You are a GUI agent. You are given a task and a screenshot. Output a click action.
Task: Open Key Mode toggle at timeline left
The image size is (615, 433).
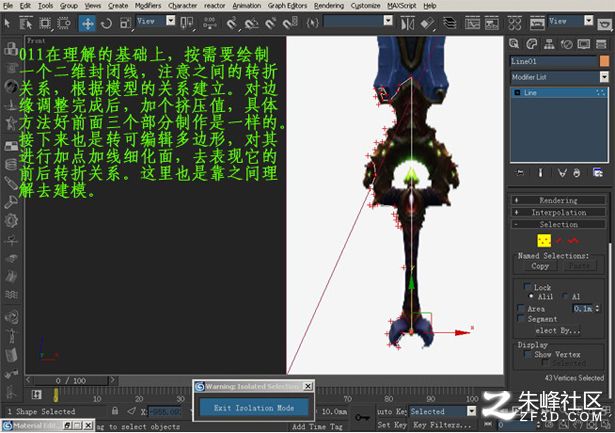click(36, 395)
